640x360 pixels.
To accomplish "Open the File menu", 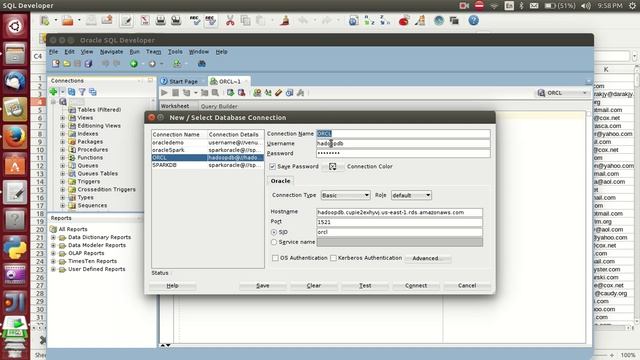I will point(53,52).
